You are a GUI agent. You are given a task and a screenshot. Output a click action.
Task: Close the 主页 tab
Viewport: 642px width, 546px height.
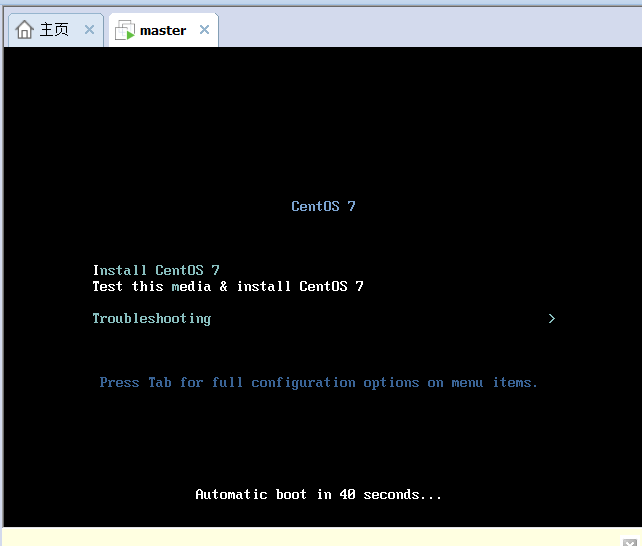[89, 29]
